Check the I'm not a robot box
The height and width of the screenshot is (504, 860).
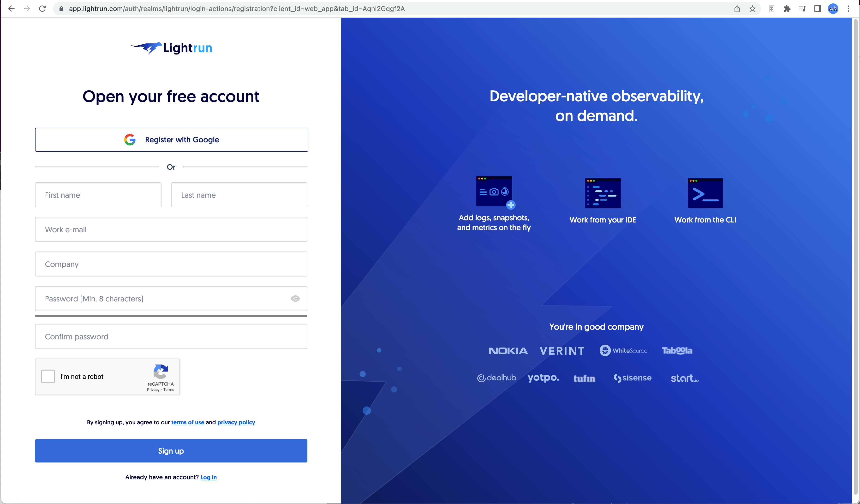point(48,376)
